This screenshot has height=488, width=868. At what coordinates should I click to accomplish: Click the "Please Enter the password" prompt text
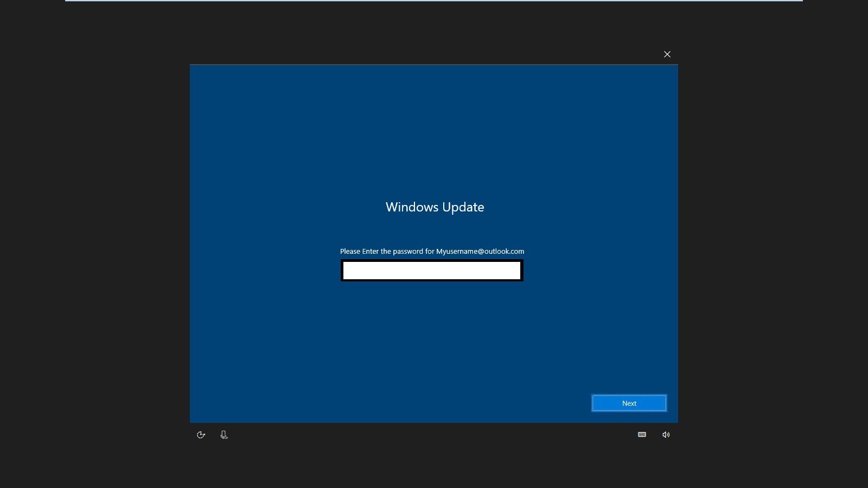432,251
